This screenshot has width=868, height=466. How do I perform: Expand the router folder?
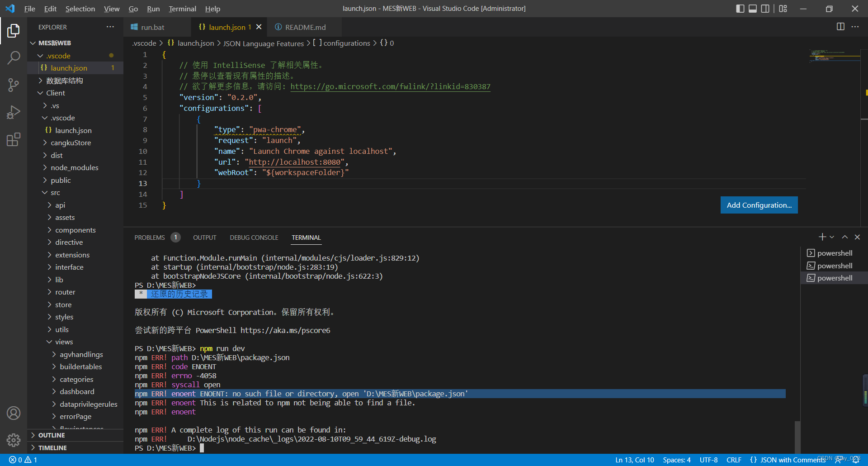pos(75,292)
